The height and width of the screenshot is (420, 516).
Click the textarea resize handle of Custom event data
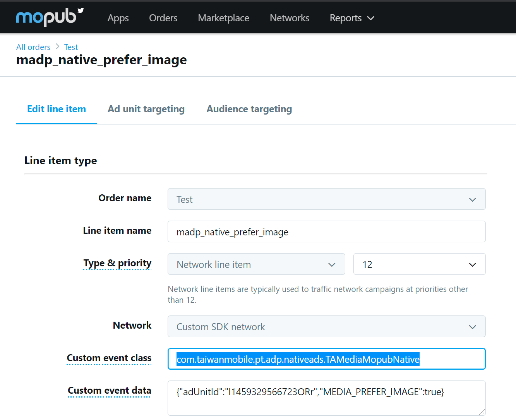point(482,412)
